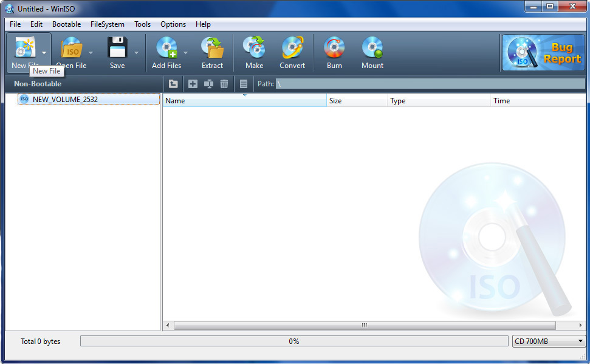Click the Make disc icon
590x364 pixels.
254,47
